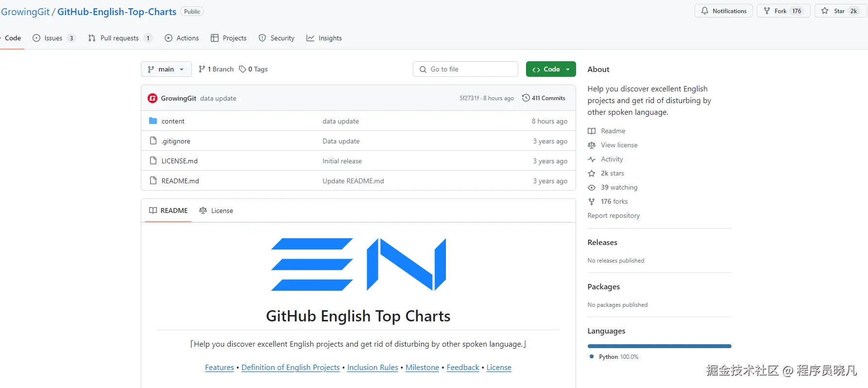Click the content folder icon
Screen dimensions: 868x388
click(153, 121)
